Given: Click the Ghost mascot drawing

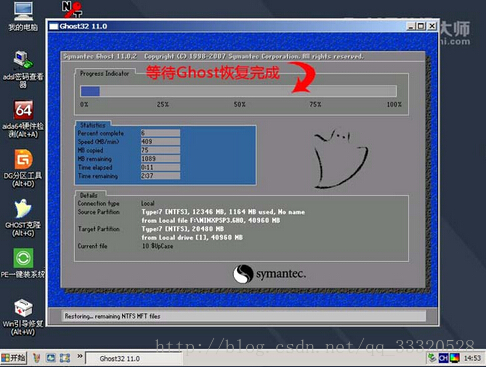Looking at the screenshot, I should tap(341, 159).
